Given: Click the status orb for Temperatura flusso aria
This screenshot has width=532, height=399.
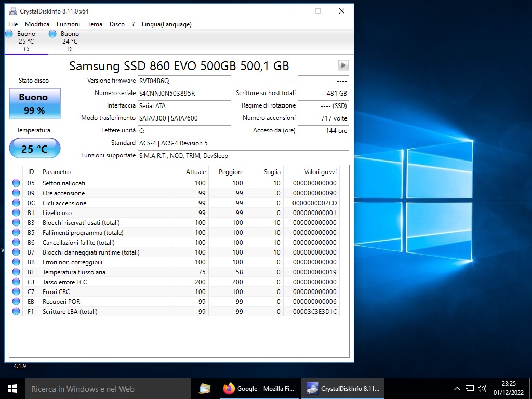Looking at the screenshot, I should [x=16, y=271].
